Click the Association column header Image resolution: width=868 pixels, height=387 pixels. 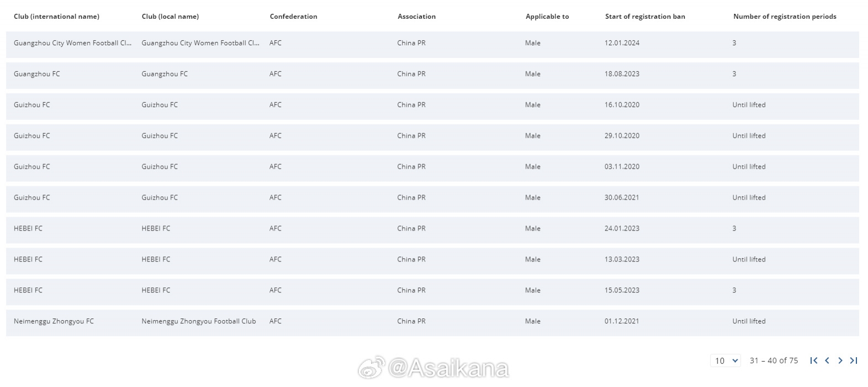pyautogui.click(x=416, y=17)
